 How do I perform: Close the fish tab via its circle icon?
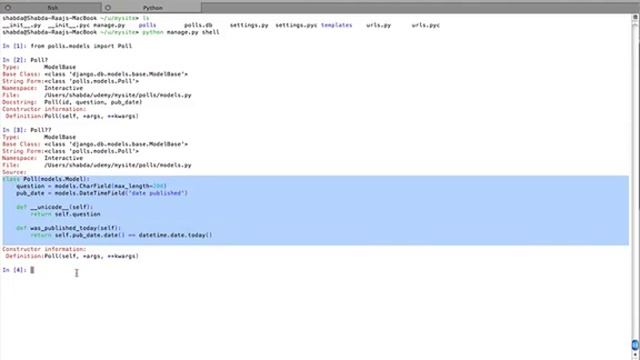pyautogui.click(x=8, y=8)
